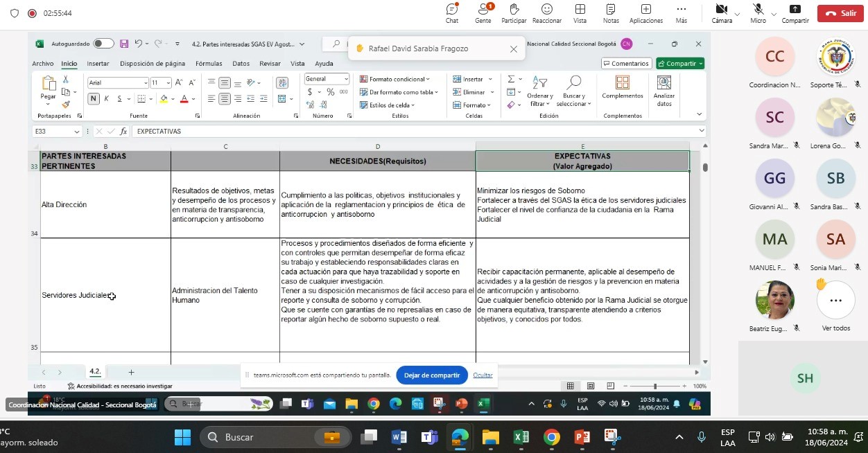Apply the yellow fill color

(x=164, y=99)
